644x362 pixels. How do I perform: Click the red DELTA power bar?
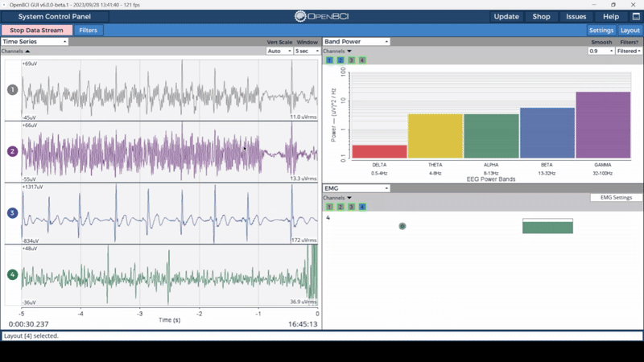379,151
